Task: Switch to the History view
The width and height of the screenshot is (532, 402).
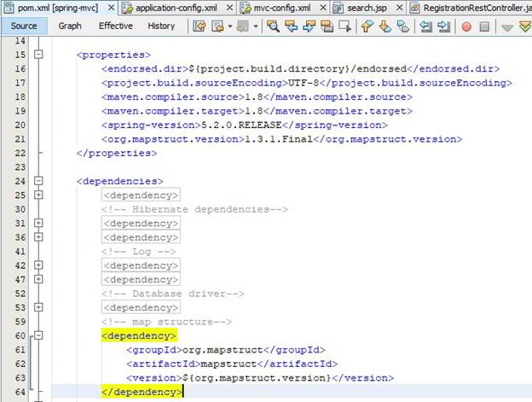Action: 161,26
